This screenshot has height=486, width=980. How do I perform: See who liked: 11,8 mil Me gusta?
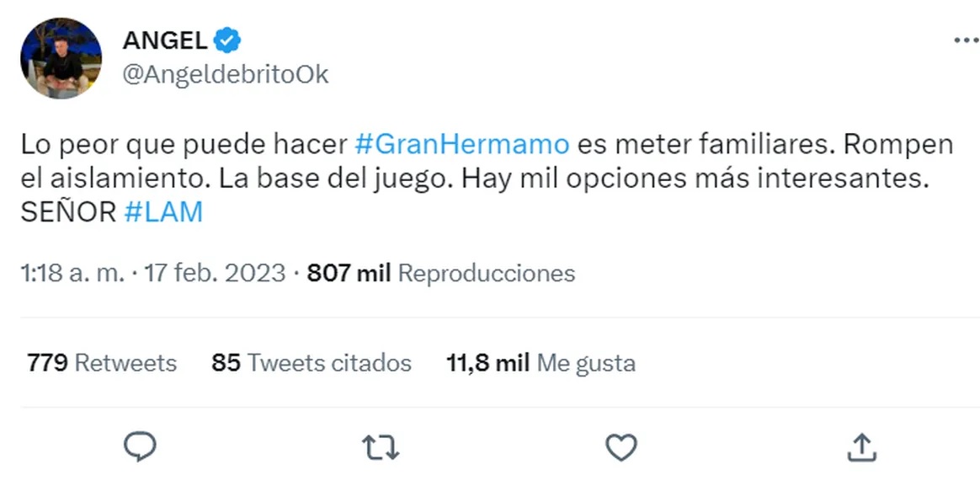click(541, 363)
